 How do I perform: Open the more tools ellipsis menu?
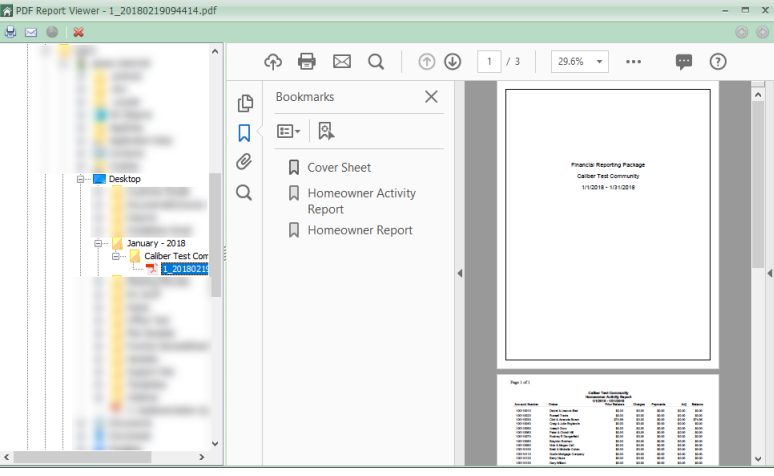point(633,62)
